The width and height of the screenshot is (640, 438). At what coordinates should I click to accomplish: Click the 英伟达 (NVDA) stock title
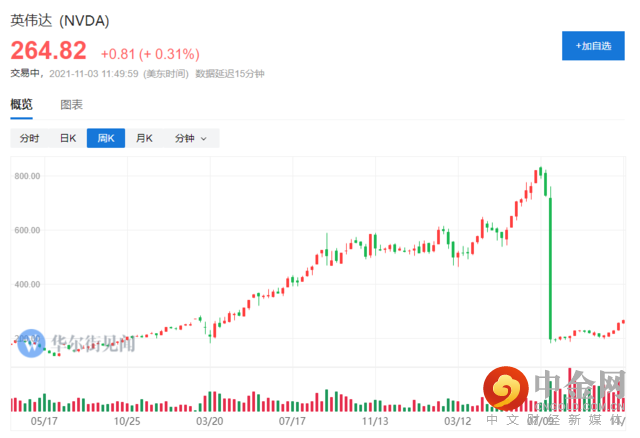click(x=60, y=20)
